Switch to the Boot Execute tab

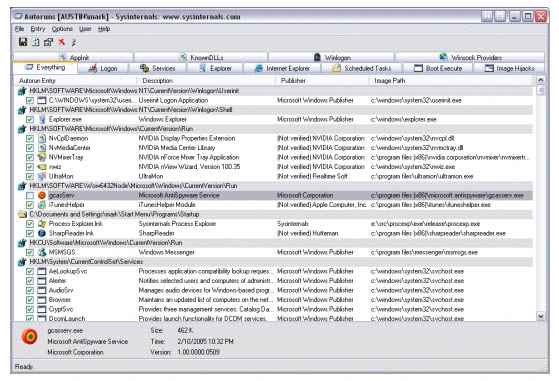438,68
